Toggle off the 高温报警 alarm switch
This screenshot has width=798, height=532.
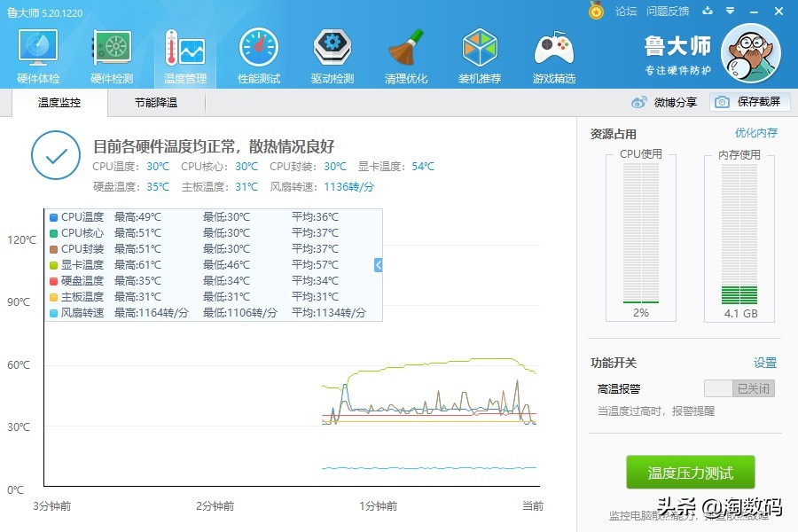pyautogui.click(x=739, y=388)
